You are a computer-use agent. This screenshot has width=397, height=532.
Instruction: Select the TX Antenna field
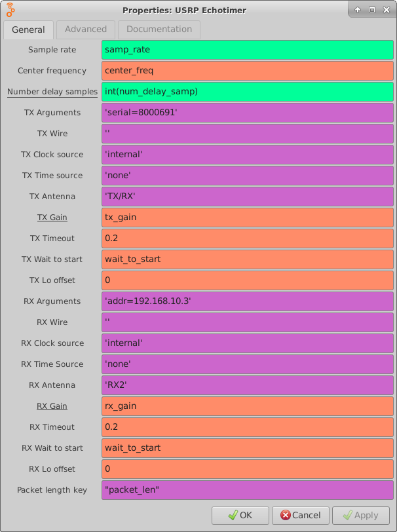pyautogui.click(x=248, y=197)
